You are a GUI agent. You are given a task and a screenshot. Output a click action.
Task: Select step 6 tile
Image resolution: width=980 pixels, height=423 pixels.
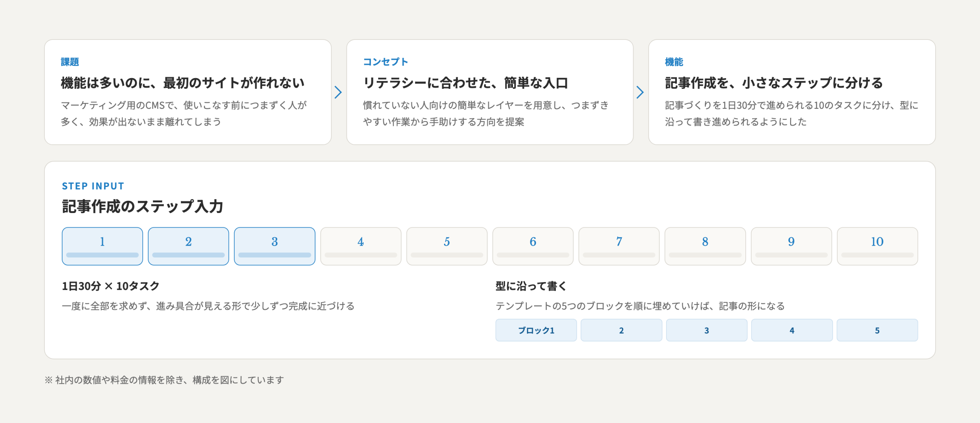coord(533,246)
